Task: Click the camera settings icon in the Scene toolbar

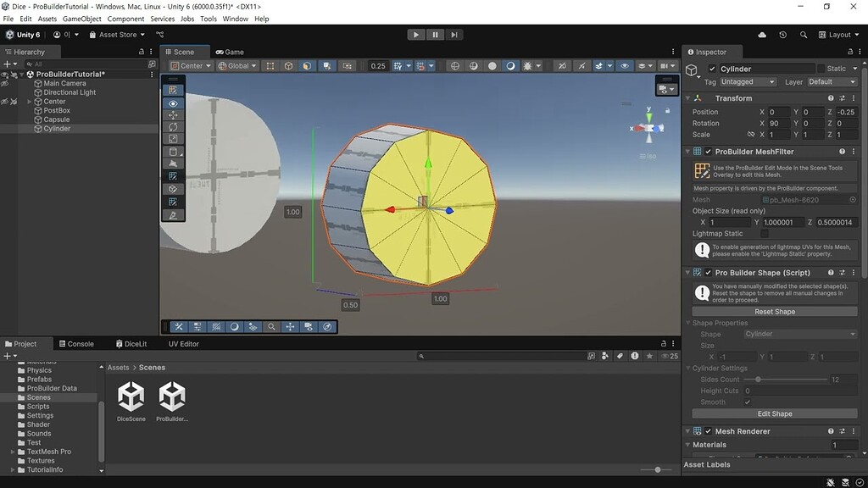Action: [665, 66]
